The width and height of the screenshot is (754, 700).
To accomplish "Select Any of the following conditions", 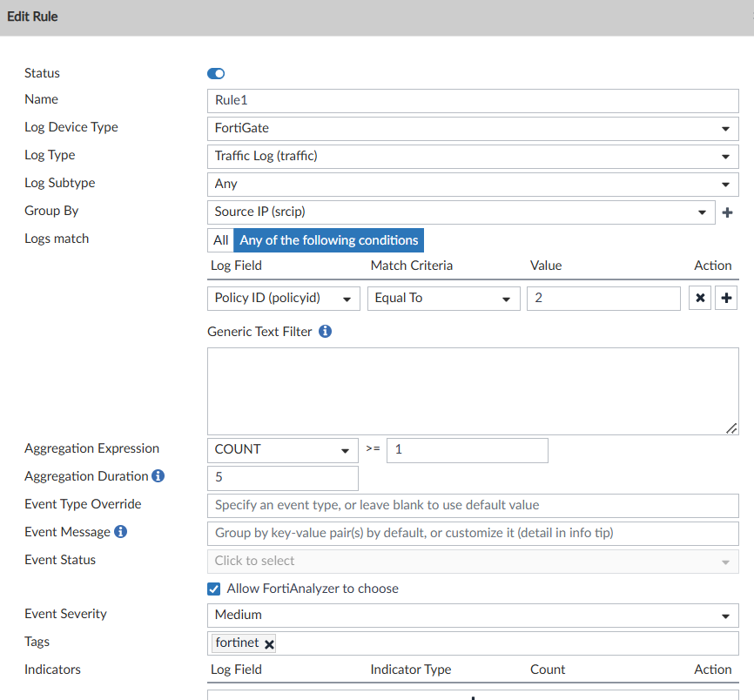I will click(x=328, y=240).
